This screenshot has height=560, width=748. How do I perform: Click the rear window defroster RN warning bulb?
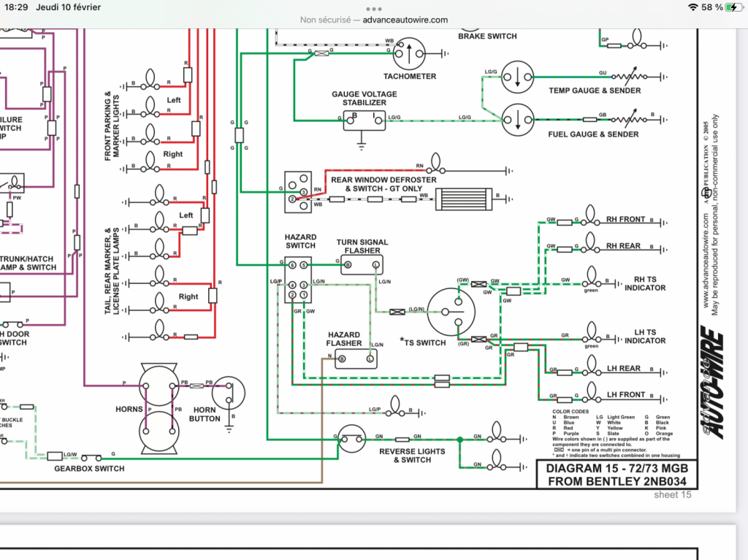[x=435, y=164]
